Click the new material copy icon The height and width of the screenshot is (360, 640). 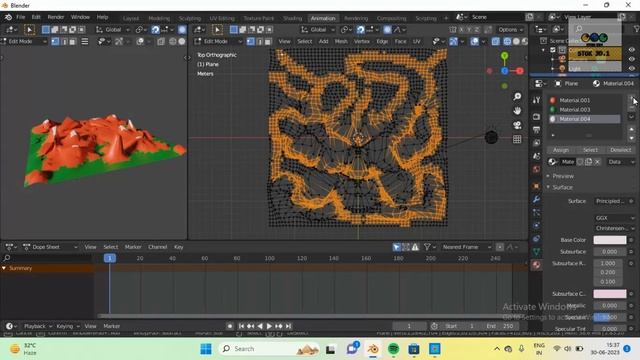point(589,162)
